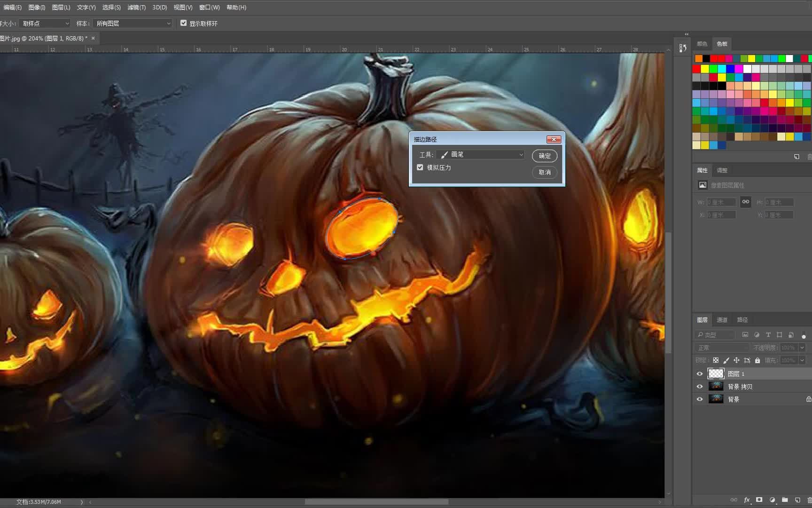Open the 3D(D) menu
The image size is (812, 508).
(x=160, y=8)
